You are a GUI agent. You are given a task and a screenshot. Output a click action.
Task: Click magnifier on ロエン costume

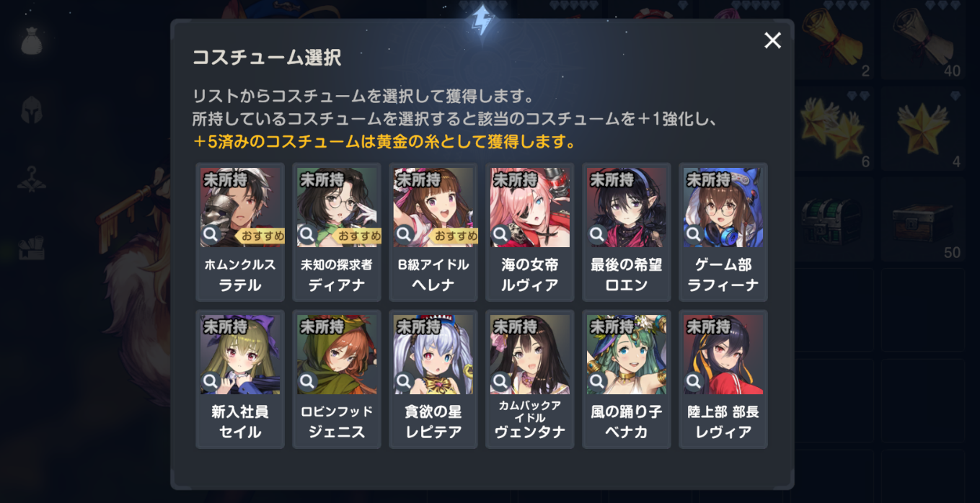pos(598,234)
